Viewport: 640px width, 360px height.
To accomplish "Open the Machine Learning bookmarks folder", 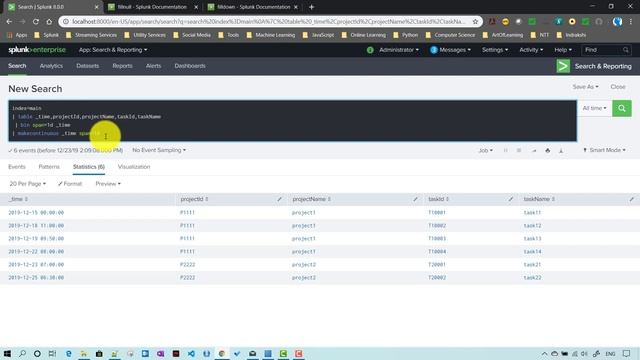I will (x=271, y=35).
